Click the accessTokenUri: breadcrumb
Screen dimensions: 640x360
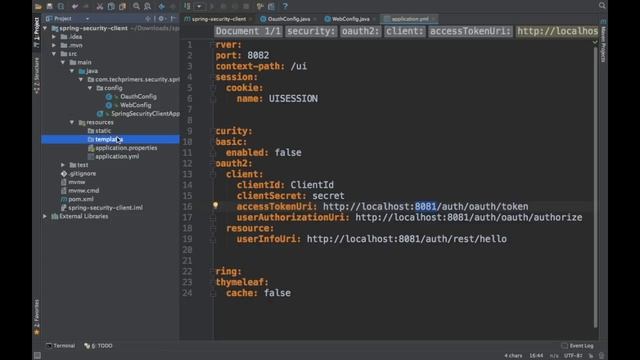pyautogui.click(x=470, y=31)
